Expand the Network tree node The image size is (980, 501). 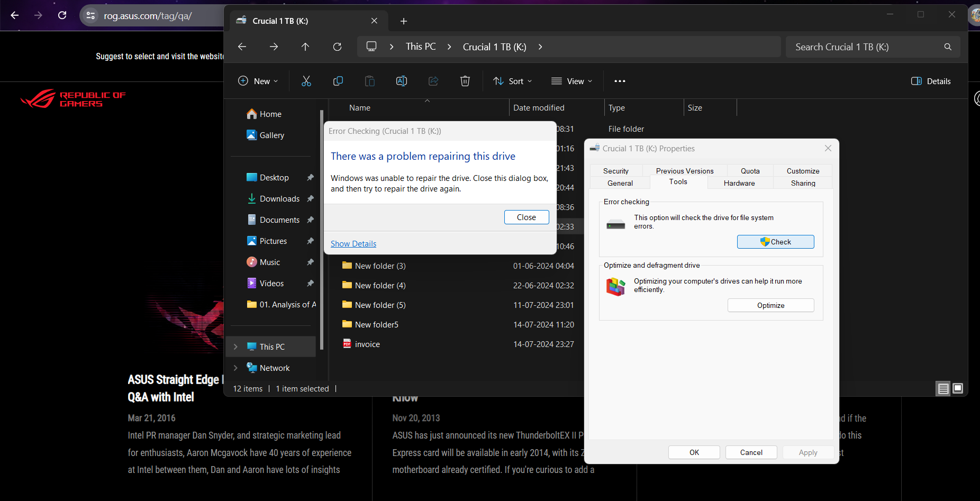click(236, 368)
